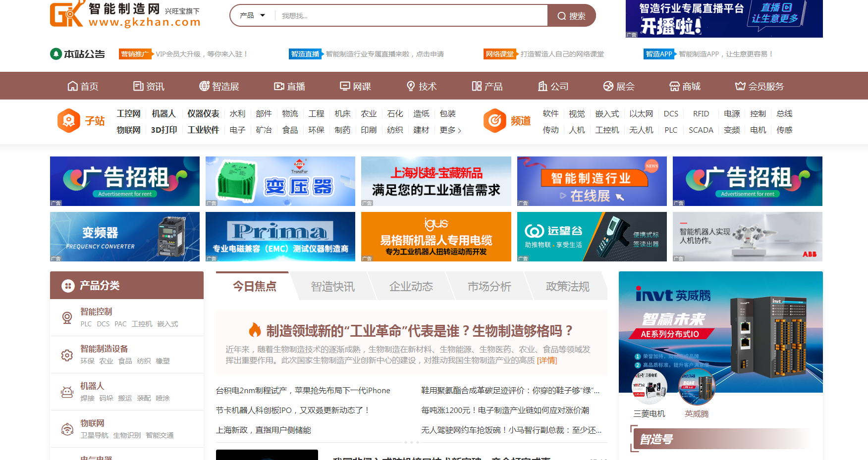Image resolution: width=868 pixels, height=460 pixels.
Task: Open the igus 易格斯机器人专用电缆 banner
Action: click(436, 237)
